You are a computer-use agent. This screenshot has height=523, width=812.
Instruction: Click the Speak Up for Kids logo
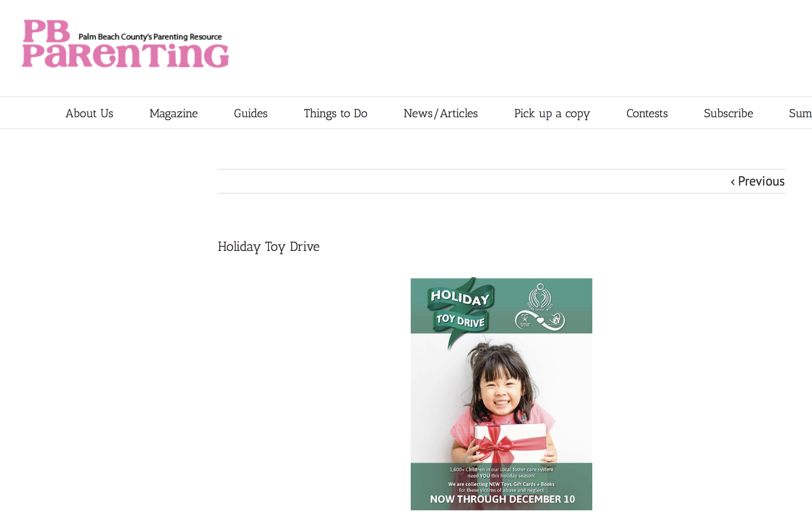(540, 297)
